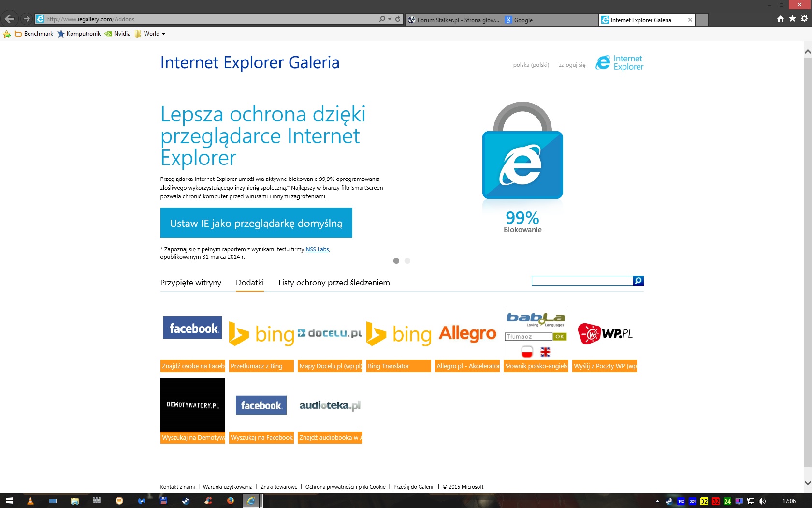This screenshot has width=812, height=508.
Task: Open CCleaner from the taskbar
Action: (208, 501)
